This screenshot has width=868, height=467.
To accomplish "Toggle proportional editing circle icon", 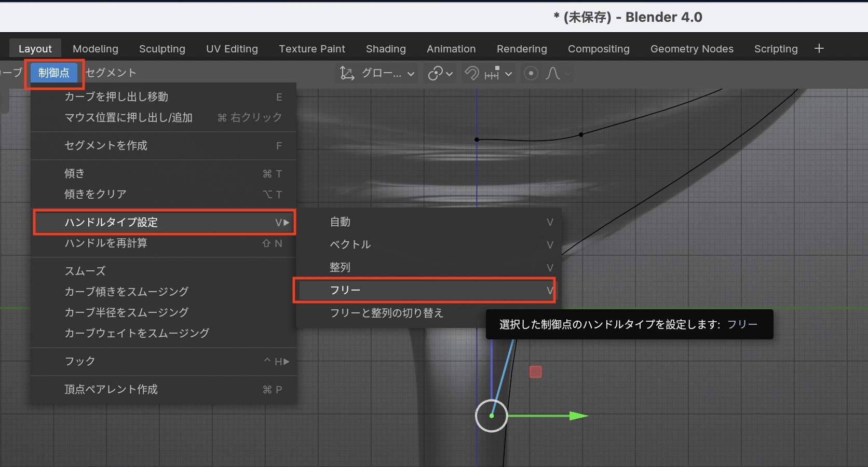I will [x=531, y=74].
